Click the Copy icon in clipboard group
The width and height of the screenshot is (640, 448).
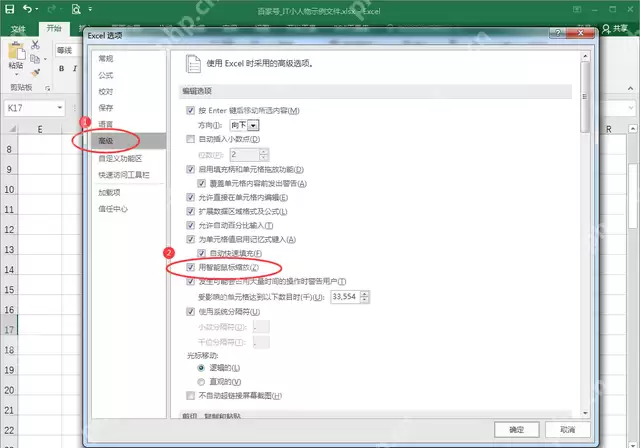click(35, 59)
